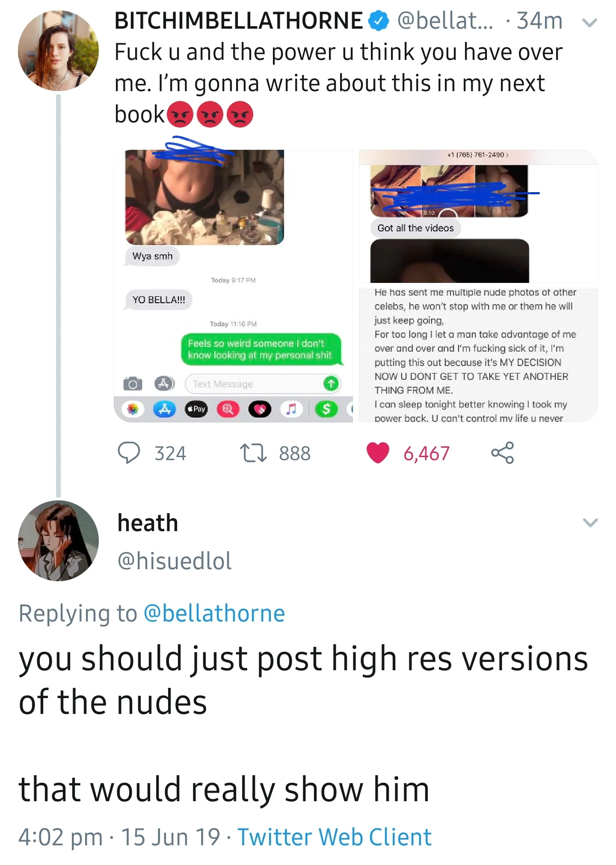
Task: Open the Music icon in the app drawer
Action: tap(292, 409)
